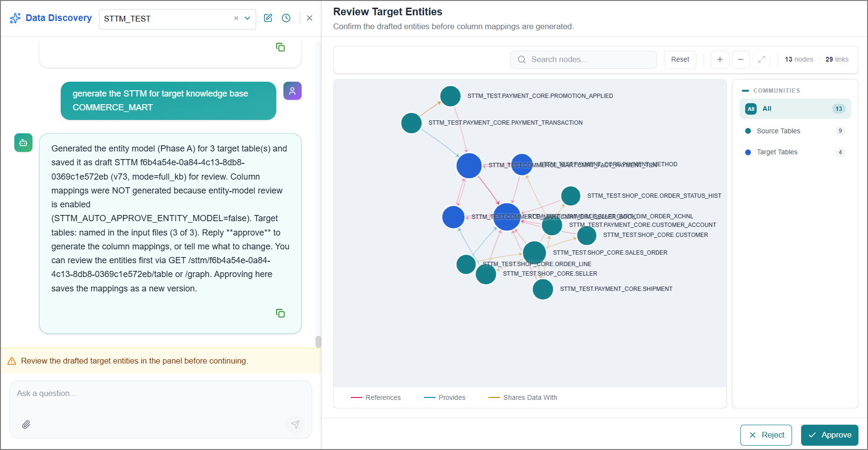
Task: Zoom in on the entity graph
Action: (x=720, y=60)
